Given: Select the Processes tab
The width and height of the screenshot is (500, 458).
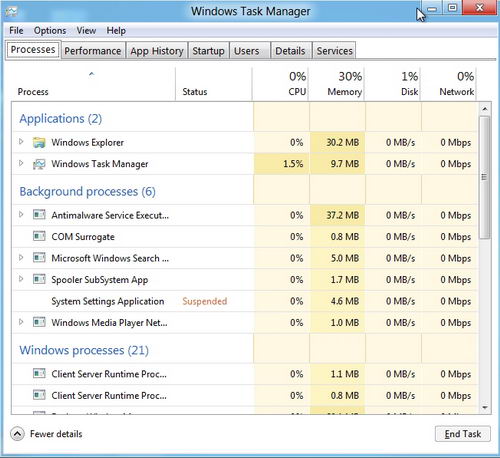Looking at the screenshot, I should [x=33, y=50].
